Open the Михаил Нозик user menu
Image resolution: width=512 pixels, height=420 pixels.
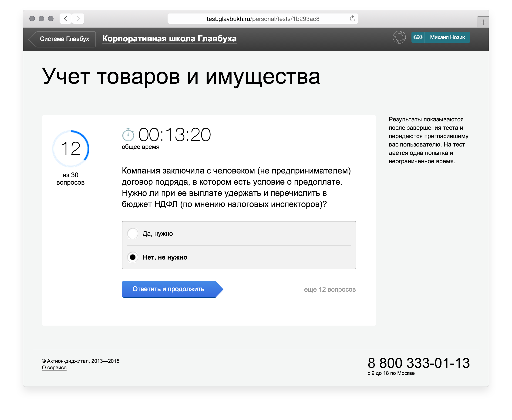point(447,37)
